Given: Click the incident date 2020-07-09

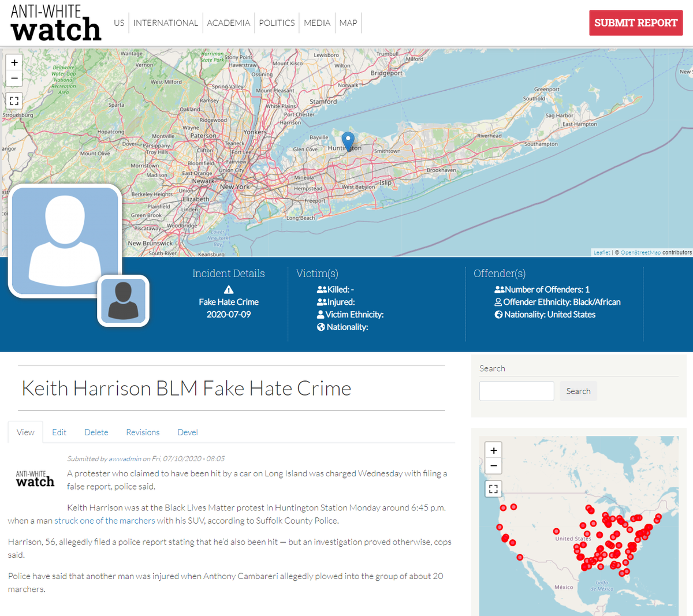Looking at the screenshot, I should tap(229, 315).
